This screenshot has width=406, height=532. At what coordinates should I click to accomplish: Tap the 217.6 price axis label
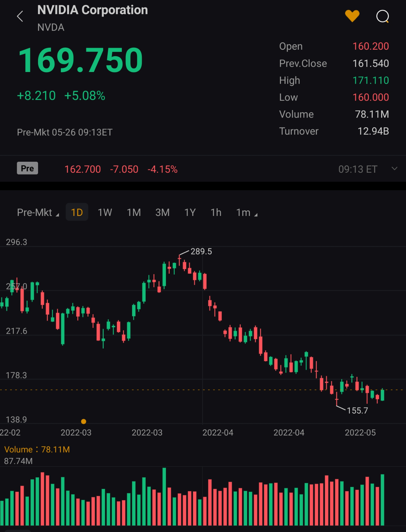[16, 331]
